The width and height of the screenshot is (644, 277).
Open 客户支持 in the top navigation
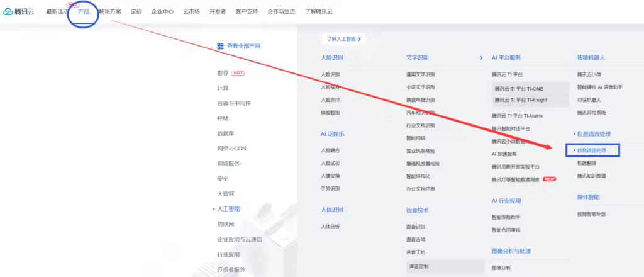(247, 11)
